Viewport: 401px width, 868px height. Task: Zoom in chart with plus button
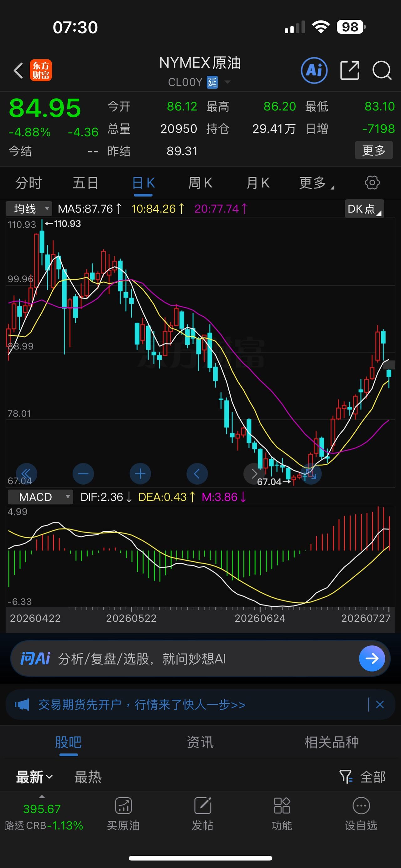(140, 473)
